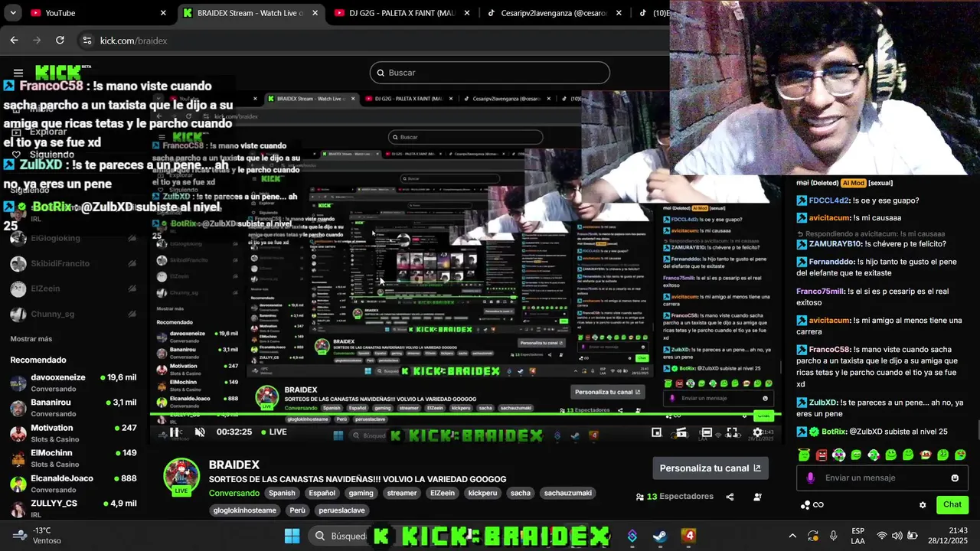Open the Windows Start menu
The width and height of the screenshot is (980, 551).
coord(292,536)
